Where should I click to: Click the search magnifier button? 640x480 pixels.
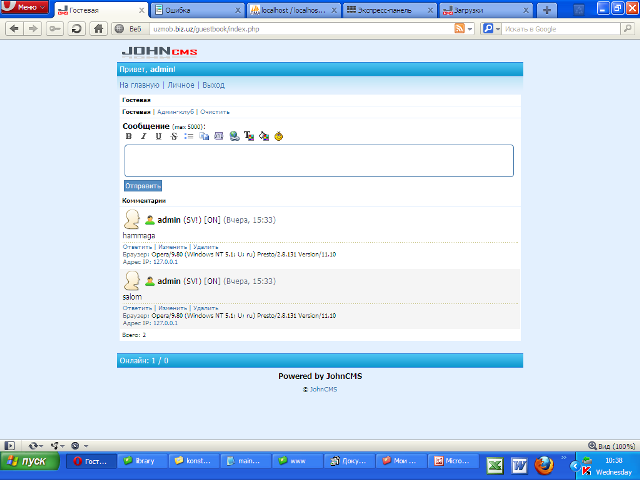[x=627, y=29]
